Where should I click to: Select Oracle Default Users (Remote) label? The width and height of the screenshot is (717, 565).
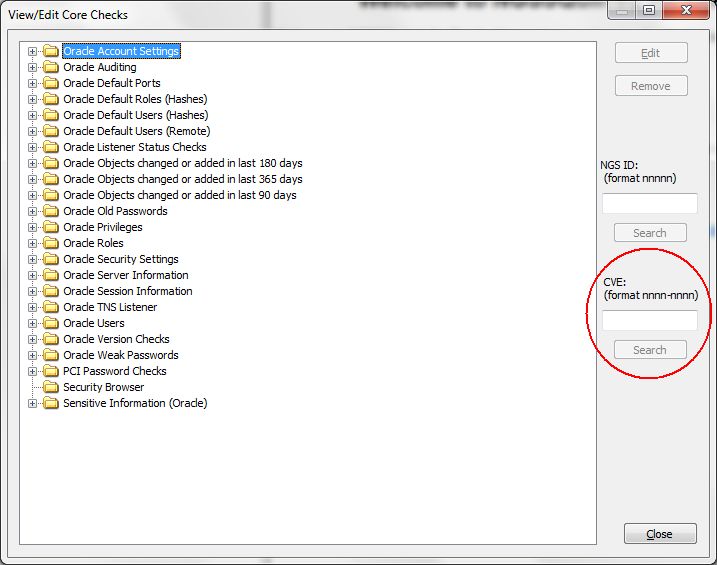pos(136,131)
